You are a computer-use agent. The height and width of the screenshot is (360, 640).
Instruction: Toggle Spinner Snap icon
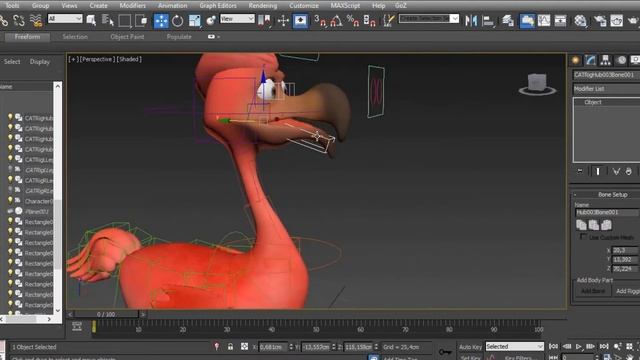tap(369, 20)
